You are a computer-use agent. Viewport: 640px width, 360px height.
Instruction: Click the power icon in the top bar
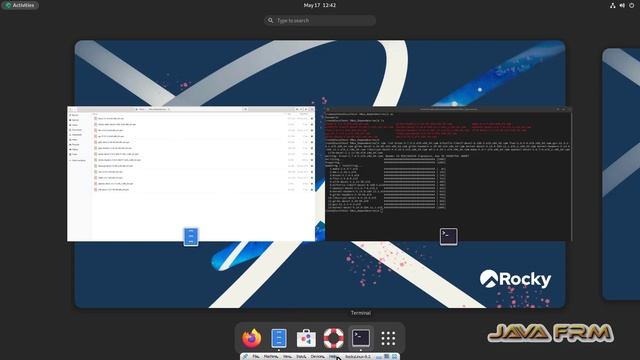tap(631, 5)
